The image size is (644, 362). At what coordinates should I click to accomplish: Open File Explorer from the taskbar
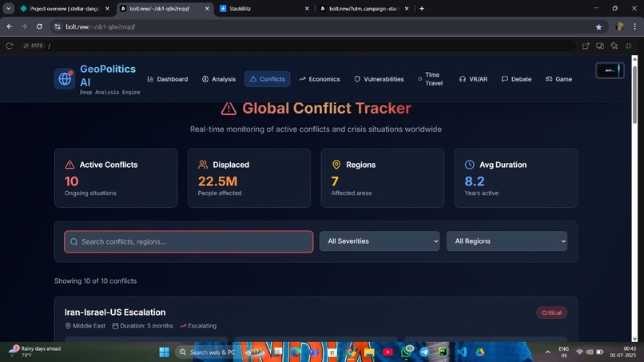tap(369, 352)
